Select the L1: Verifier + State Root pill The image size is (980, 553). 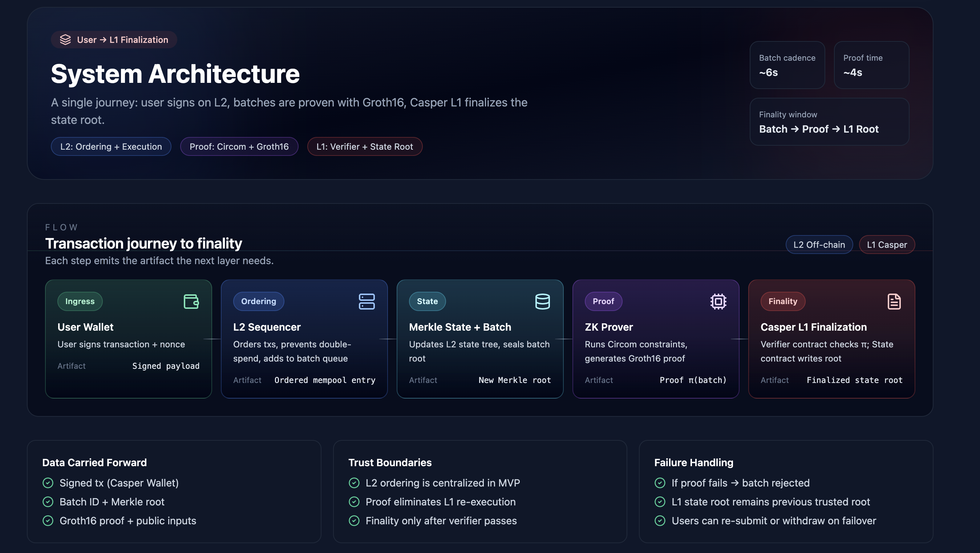(364, 146)
